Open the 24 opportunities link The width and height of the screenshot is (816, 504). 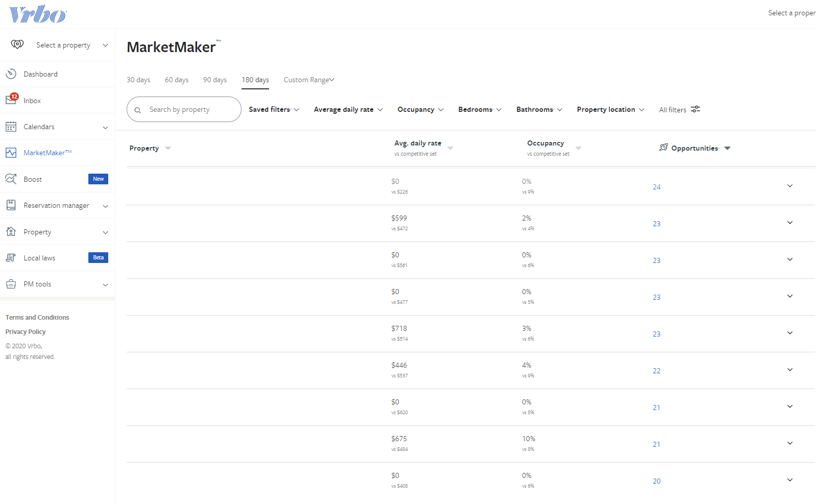tap(657, 187)
